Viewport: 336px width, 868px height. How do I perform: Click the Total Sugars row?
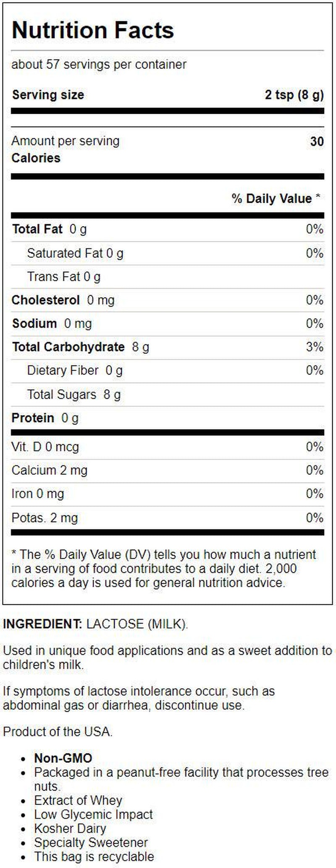coord(73,395)
